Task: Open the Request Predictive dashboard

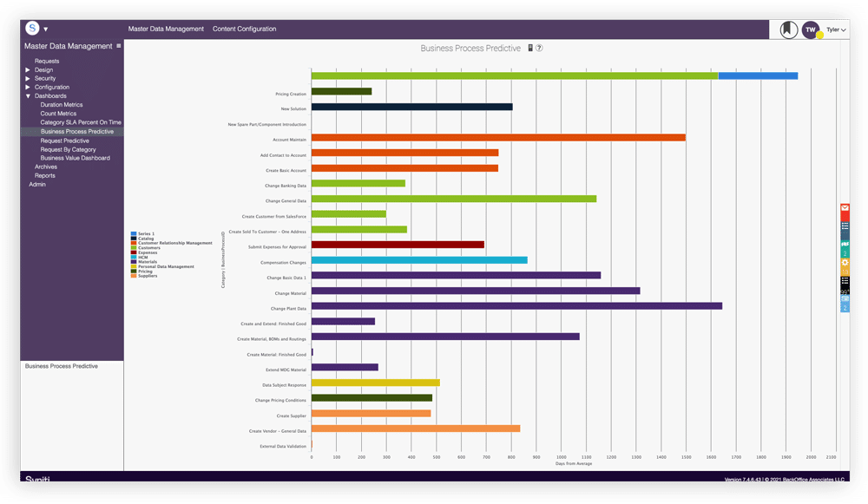Action: (x=64, y=141)
